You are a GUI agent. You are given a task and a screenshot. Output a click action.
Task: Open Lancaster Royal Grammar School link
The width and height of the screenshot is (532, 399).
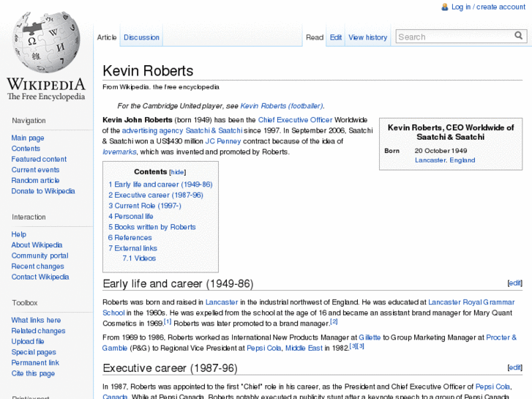point(471,302)
